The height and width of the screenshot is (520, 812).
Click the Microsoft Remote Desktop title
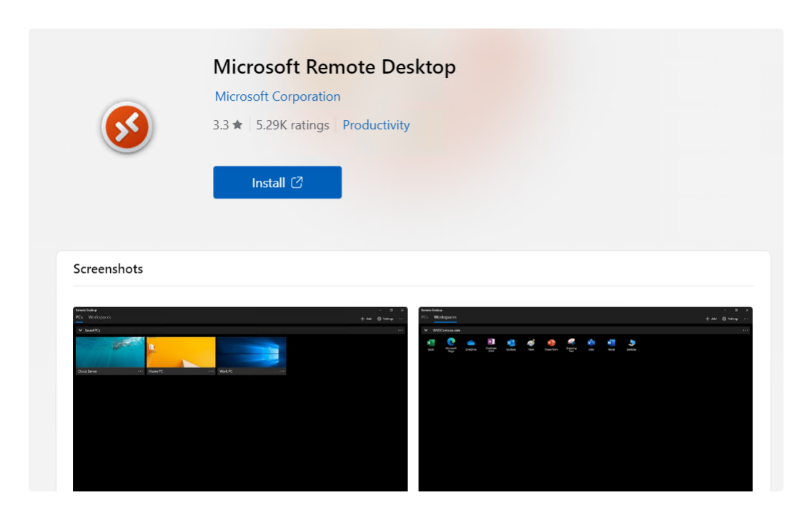[335, 66]
